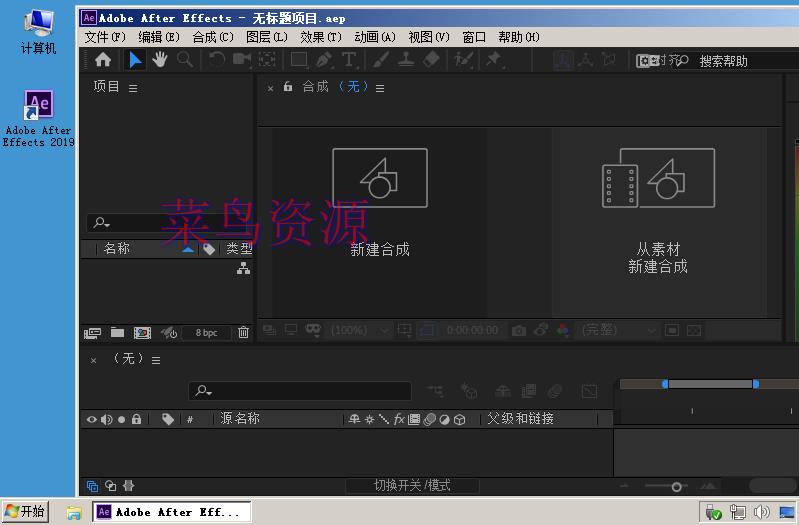The width and height of the screenshot is (799, 525).
Task: Click snapshot camera icon in viewer
Action: (519, 331)
